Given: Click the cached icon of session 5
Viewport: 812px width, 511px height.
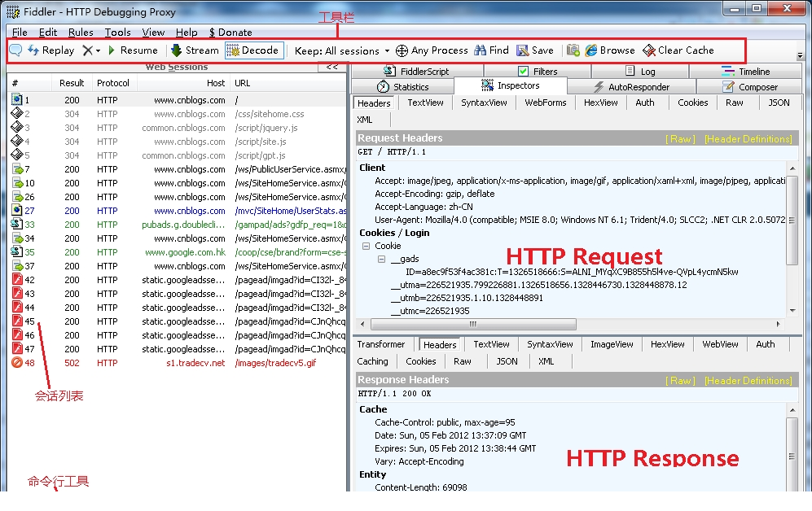Looking at the screenshot, I should 16,155.
